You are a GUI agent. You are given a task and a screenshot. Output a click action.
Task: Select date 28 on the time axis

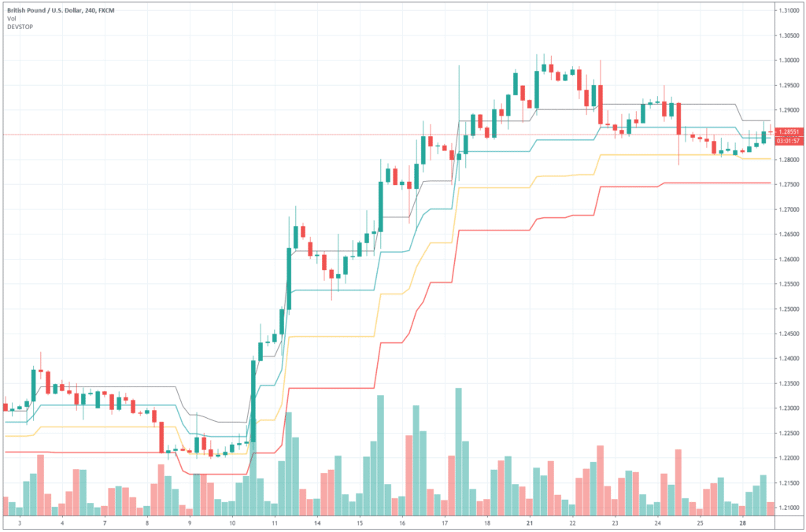pos(741,523)
